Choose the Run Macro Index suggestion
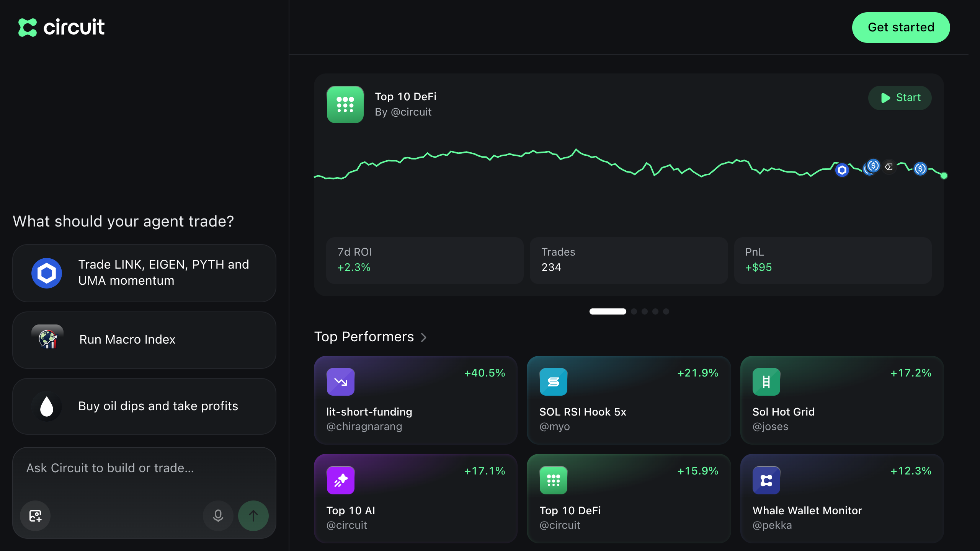The height and width of the screenshot is (551, 980). (144, 340)
